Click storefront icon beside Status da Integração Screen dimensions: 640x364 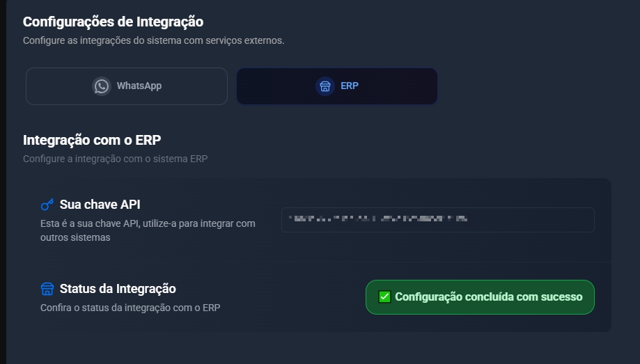pyautogui.click(x=47, y=289)
